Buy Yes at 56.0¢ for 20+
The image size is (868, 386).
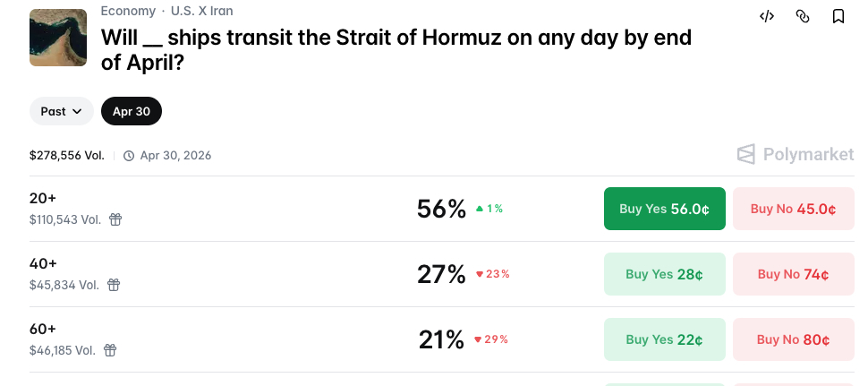click(x=664, y=209)
